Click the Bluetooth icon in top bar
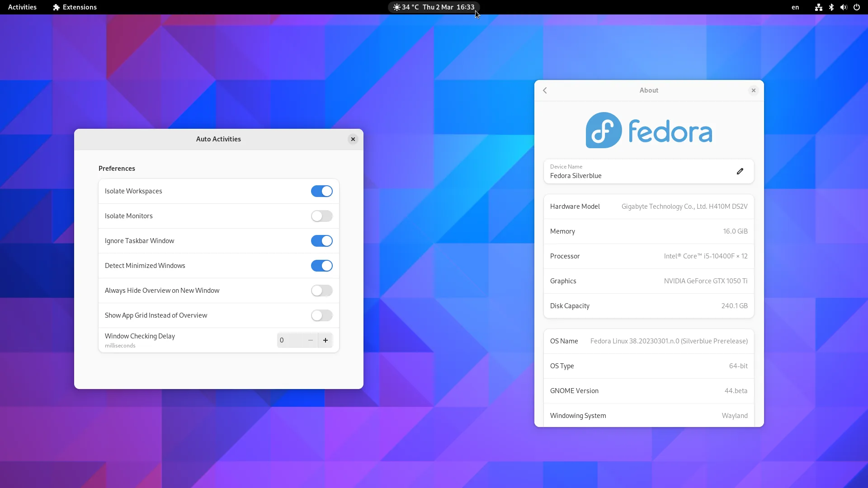The height and width of the screenshot is (488, 868). [x=831, y=7]
